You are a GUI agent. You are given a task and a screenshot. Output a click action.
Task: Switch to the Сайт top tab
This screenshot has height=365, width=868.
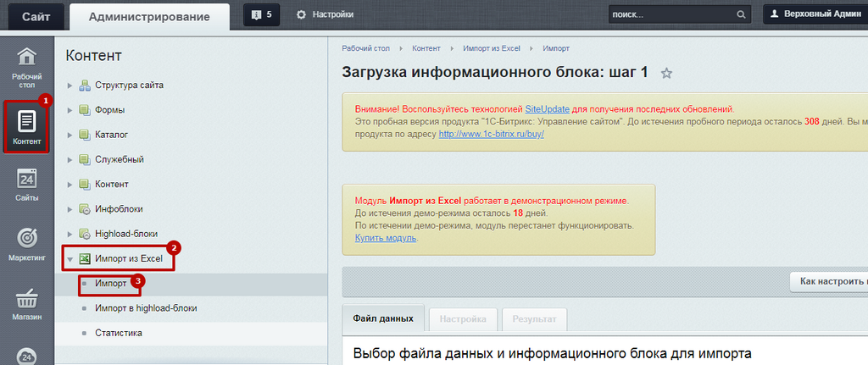pyautogui.click(x=36, y=17)
